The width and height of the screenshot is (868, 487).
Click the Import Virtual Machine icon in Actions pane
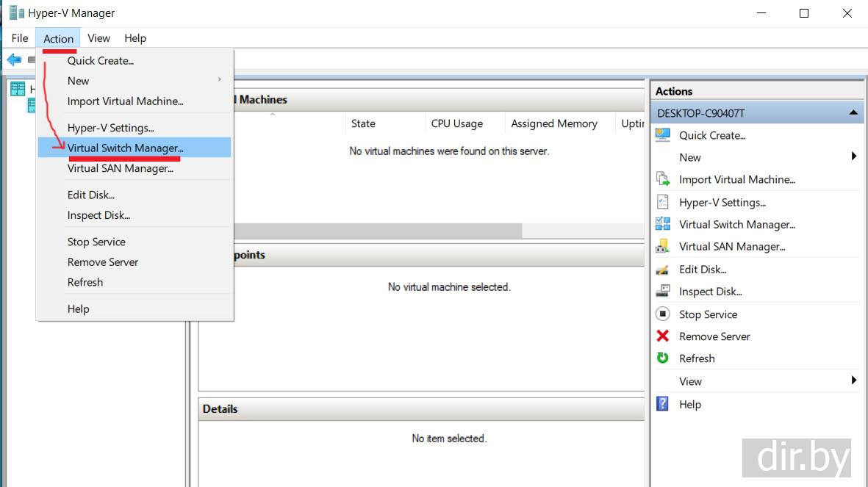(x=663, y=178)
